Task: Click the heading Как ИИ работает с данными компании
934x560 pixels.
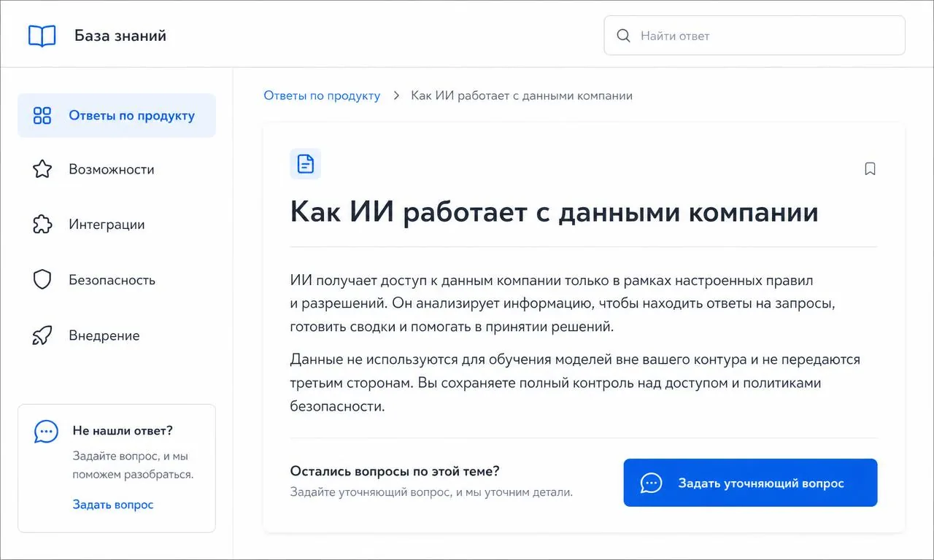Action: click(555, 212)
